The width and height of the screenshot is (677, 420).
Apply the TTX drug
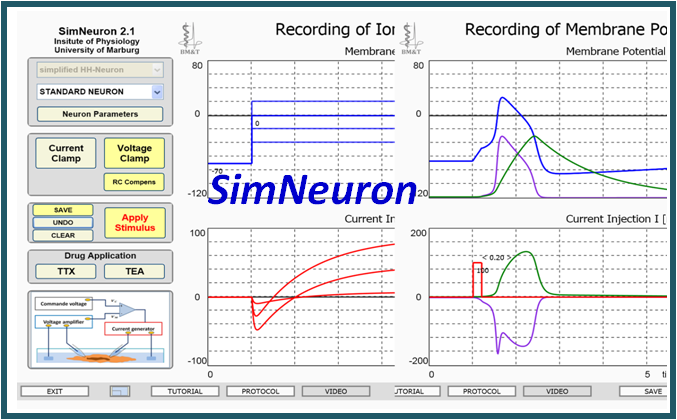[66, 272]
